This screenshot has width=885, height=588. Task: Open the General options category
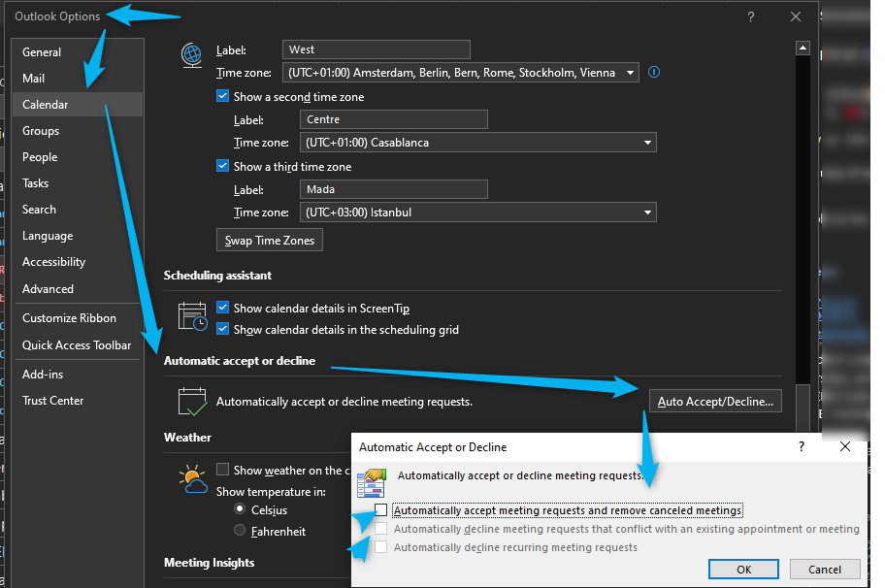[x=78, y=52]
